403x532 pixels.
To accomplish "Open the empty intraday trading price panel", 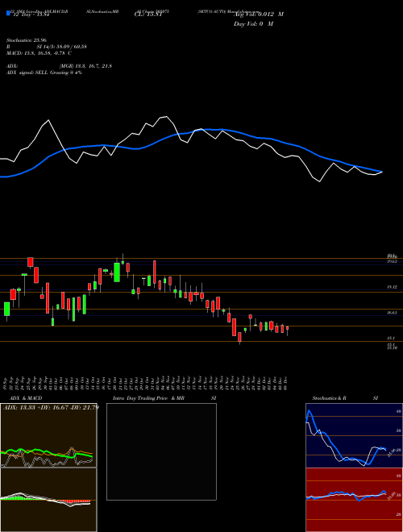I will tap(161, 451).
